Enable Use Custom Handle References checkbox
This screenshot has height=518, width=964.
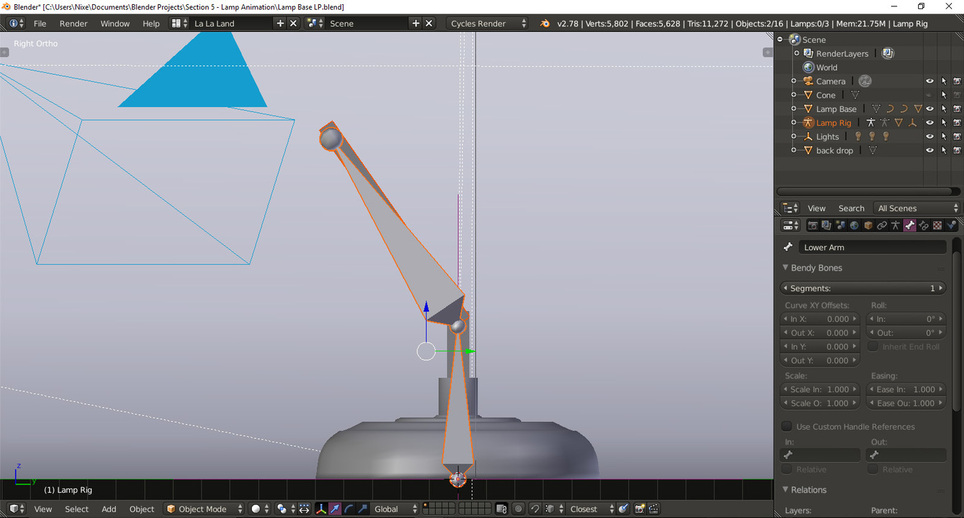(787, 427)
